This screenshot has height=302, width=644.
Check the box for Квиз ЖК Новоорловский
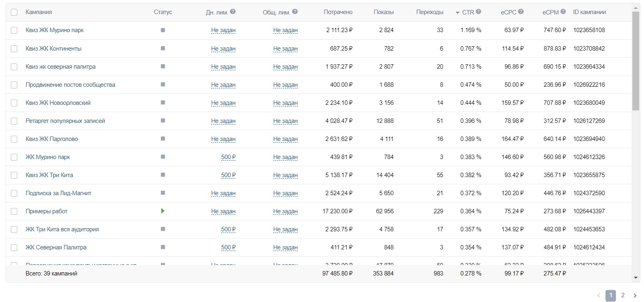pos(14,103)
